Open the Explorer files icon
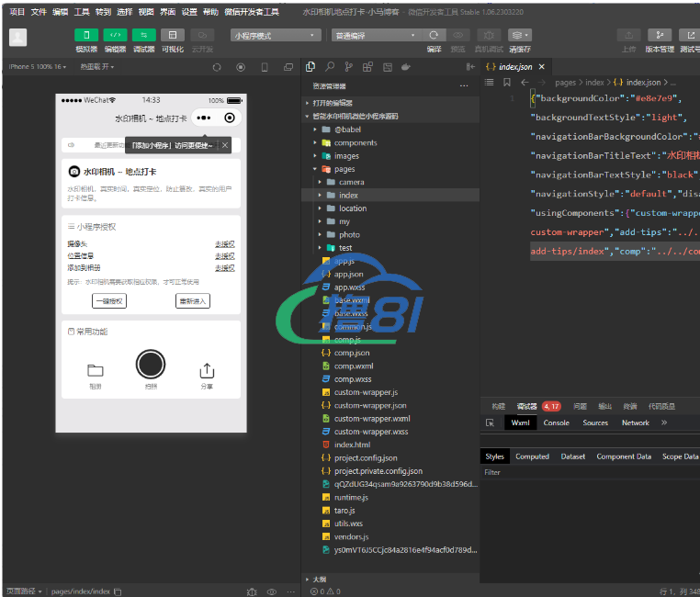This screenshot has width=700, height=597. pyautogui.click(x=310, y=67)
